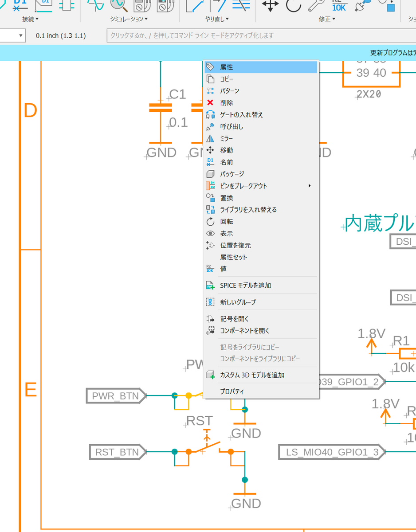Open the 修正 dropdown arrow
416x532 pixels.
click(x=326, y=19)
